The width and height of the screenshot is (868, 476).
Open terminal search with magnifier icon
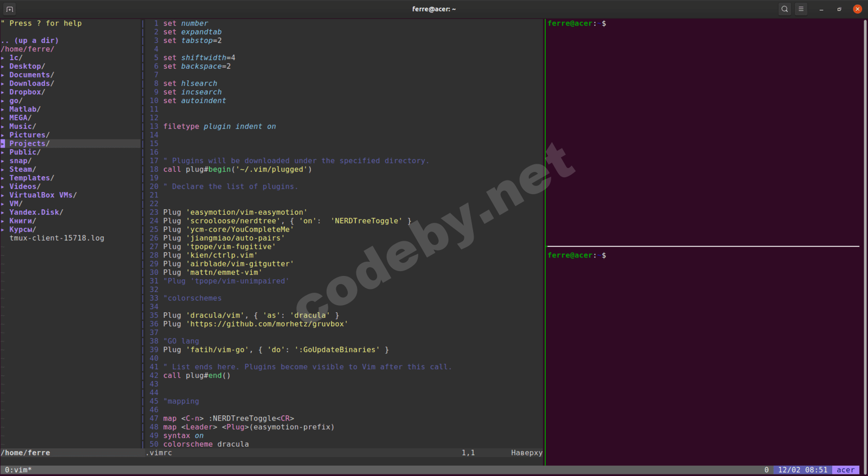tap(784, 9)
